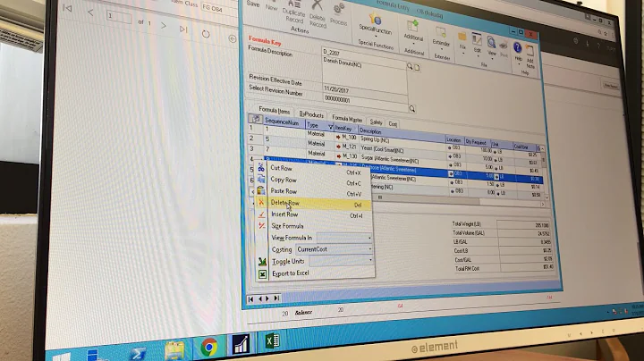Click the Save action in the ribbon
This screenshot has height=361, width=644.
pyautogui.click(x=253, y=4)
